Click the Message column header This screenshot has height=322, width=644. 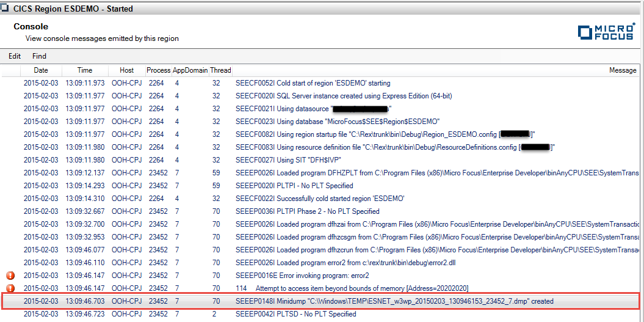tap(622, 70)
